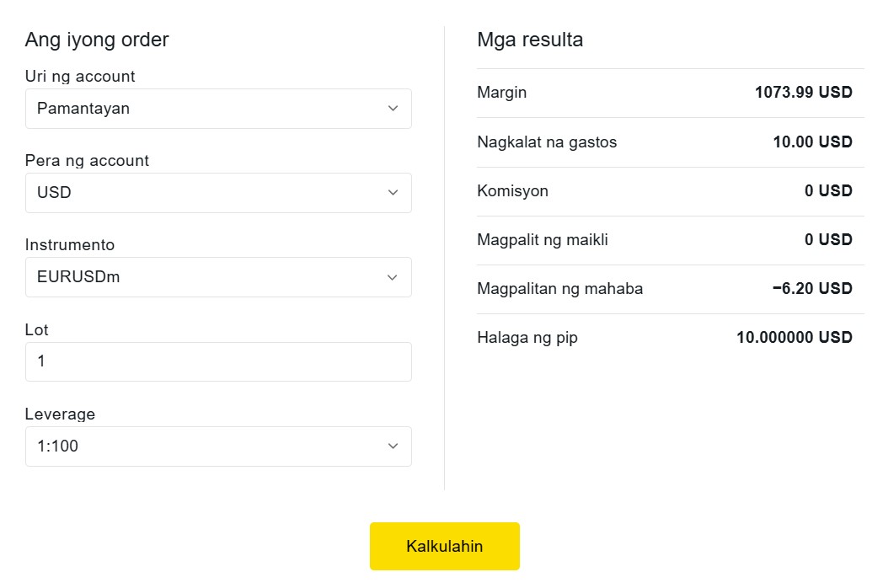Screen dimensions: 883x588
Task: Open the Leverage dropdown set to 1:100
Action: click(218, 446)
